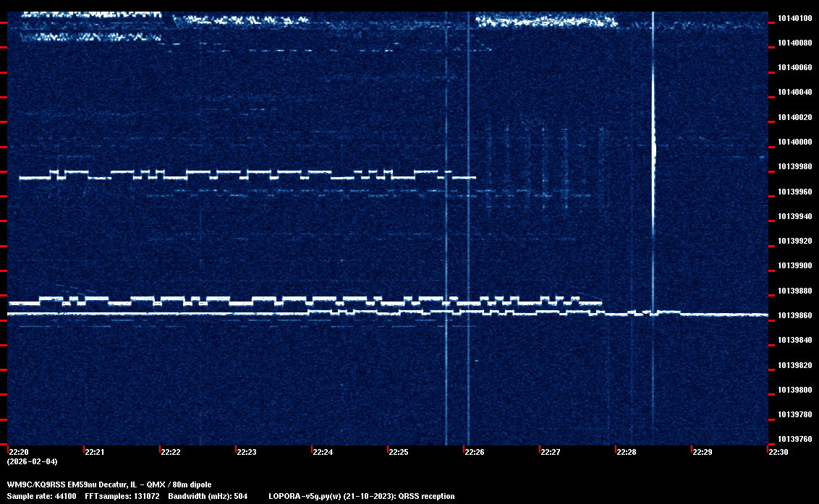Select the 10139900 frequency scale label
This screenshot has height=504, width=819.
(x=793, y=266)
